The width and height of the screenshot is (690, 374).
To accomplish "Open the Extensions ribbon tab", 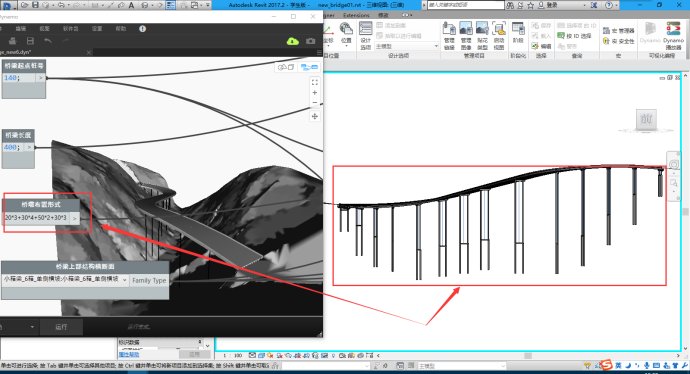I will point(356,15).
